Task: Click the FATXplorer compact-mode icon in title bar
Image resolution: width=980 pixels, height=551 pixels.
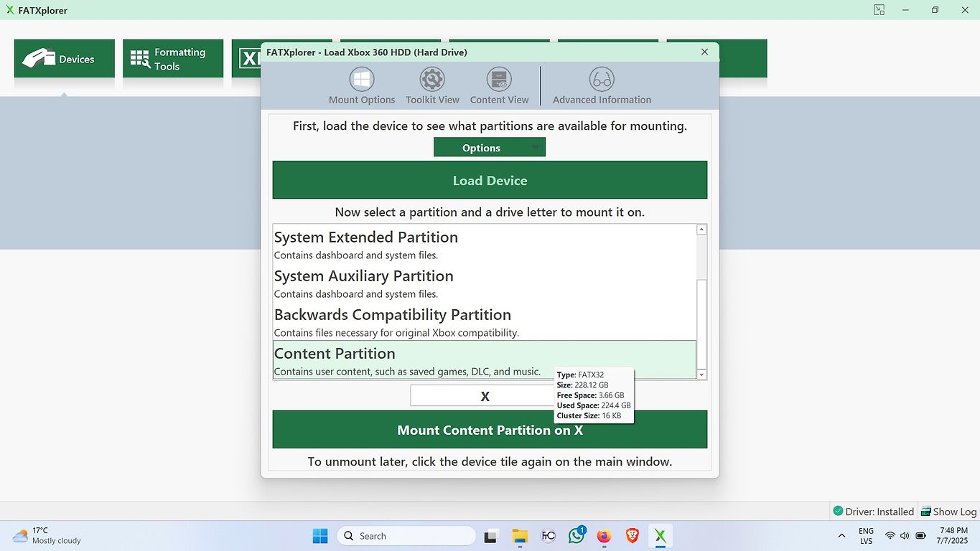Action: pos(879,10)
